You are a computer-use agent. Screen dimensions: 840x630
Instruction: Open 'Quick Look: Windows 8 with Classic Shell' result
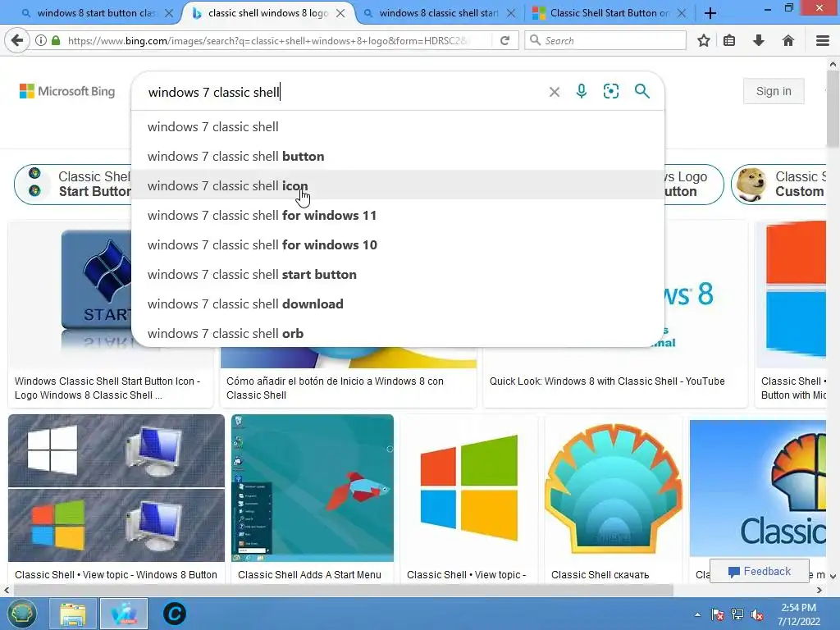click(x=607, y=381)
